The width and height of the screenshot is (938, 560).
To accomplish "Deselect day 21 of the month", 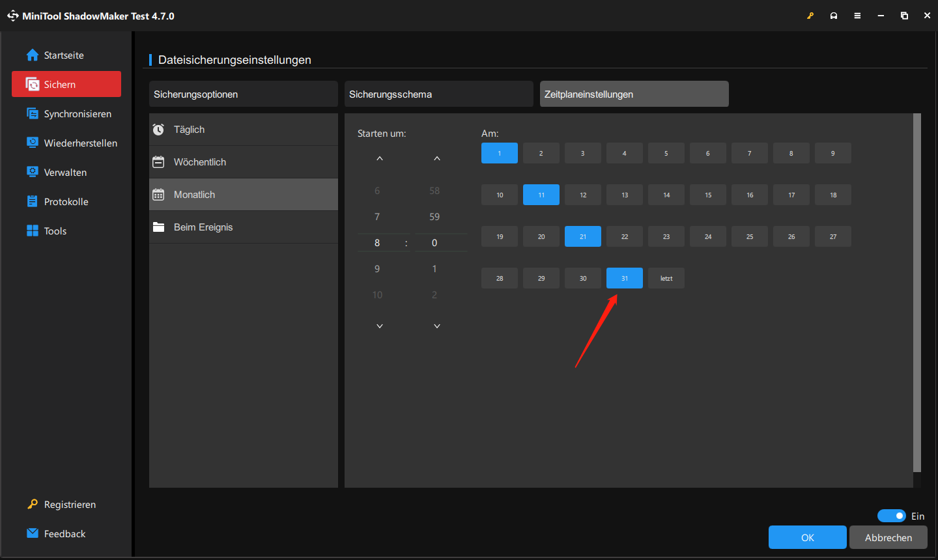I will [x=583, y=236].
